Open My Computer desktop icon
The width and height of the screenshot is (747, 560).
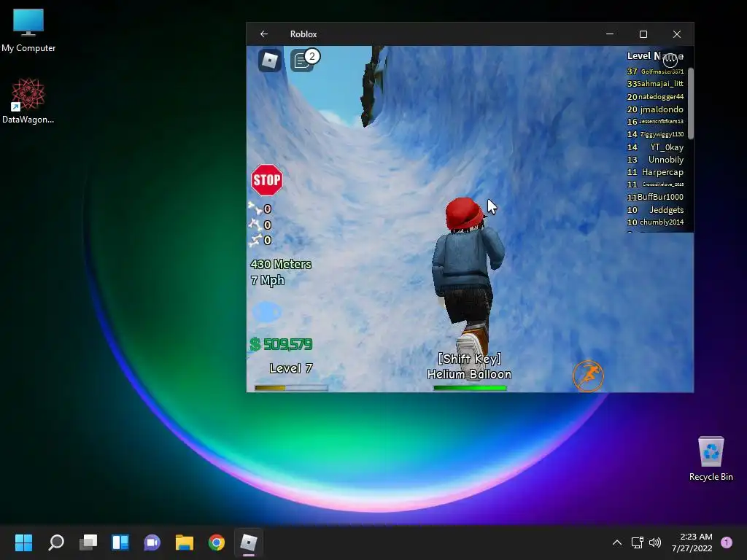coord(28,30)
